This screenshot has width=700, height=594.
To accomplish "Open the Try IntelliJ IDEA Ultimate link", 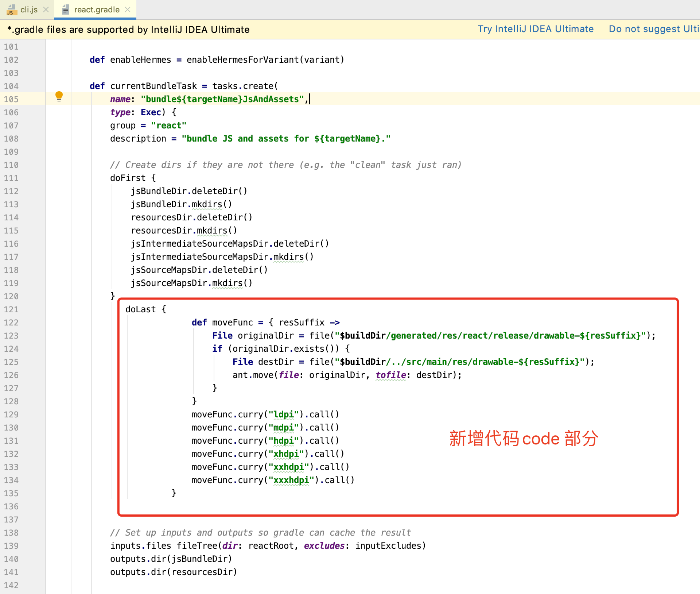I will pyautogui.click(x=535, y=29).
